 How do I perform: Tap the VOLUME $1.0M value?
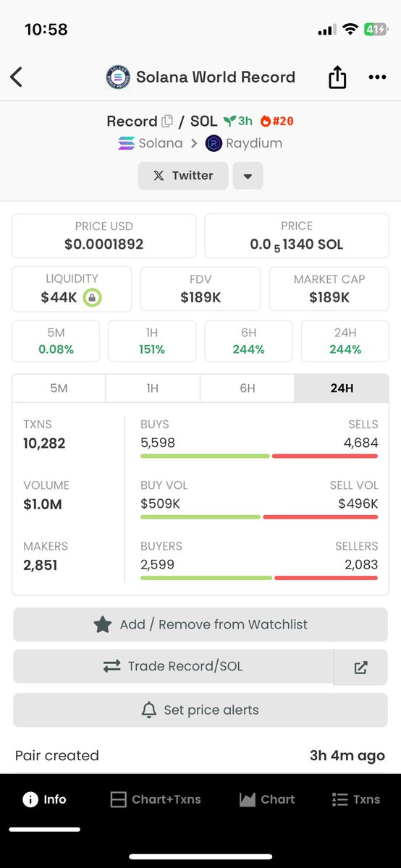(43, 504)
